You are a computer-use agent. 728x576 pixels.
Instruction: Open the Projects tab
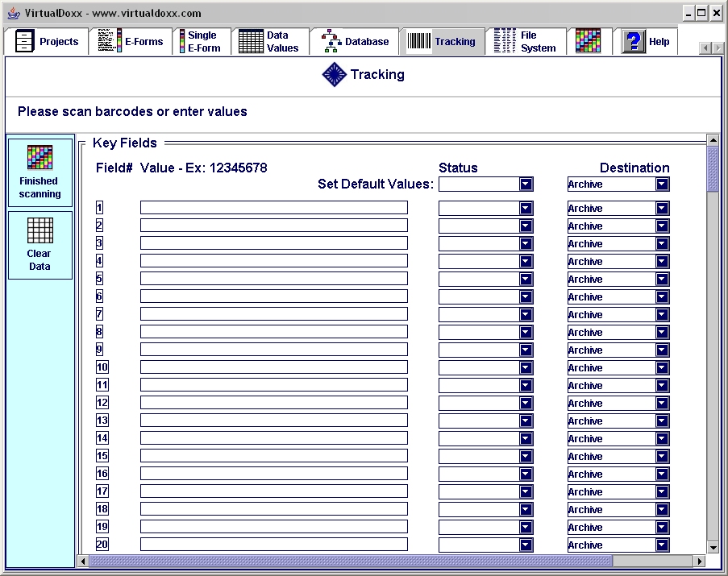click(x=47, y=42)
